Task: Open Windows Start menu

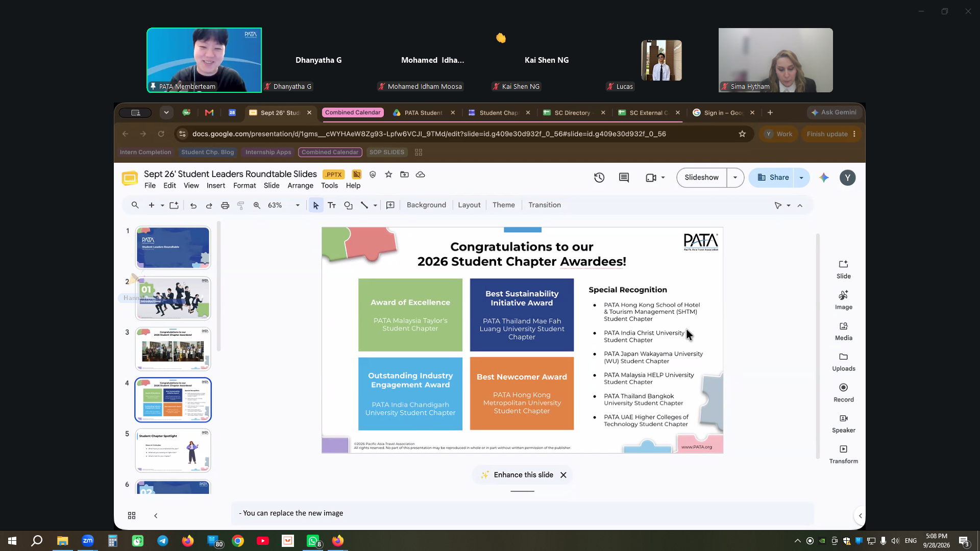Action: [x=12, y=541]
